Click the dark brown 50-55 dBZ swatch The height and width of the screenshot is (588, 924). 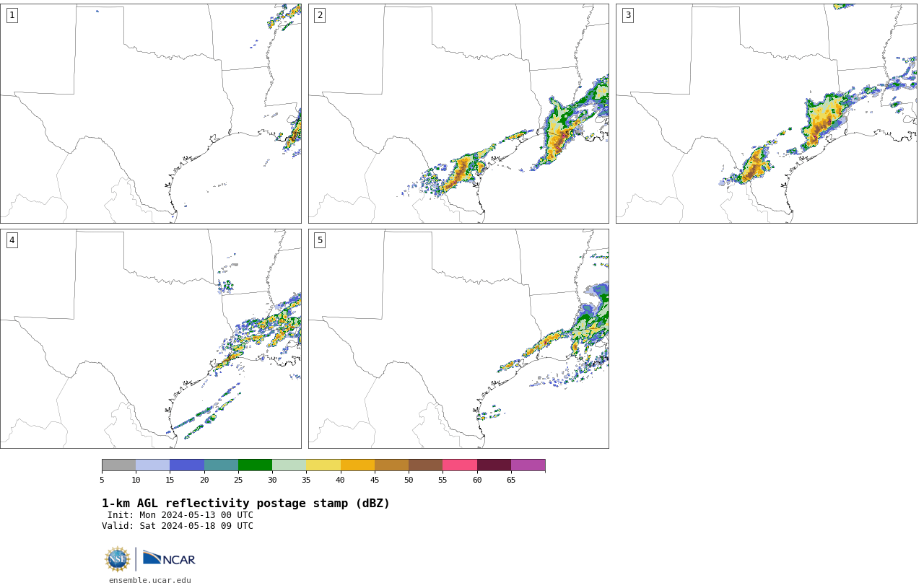pyautogui.click(x=425, y=465)
